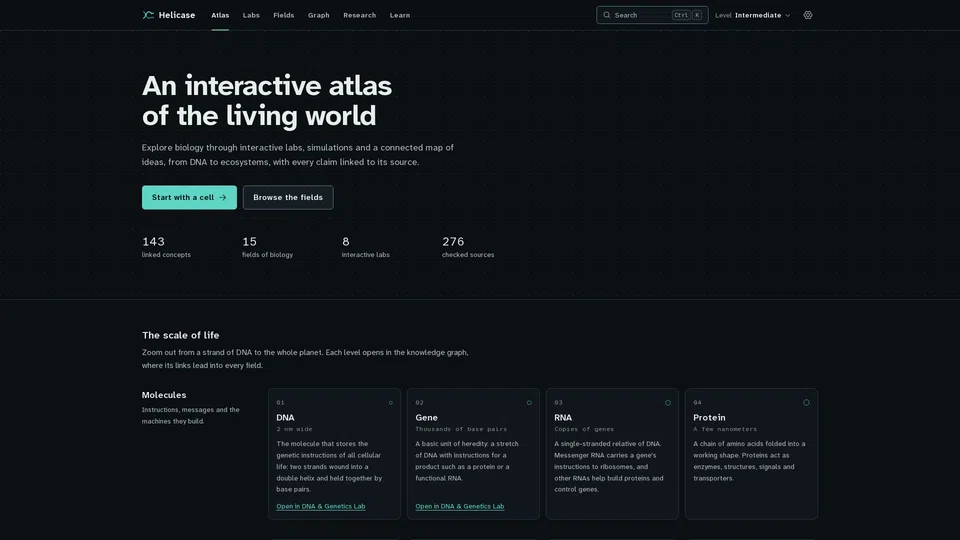Open DNA & Genetics Lab link on Gene card
This screenshot has height=540, width=960.
pyautogui.click(x=459, y=506)
